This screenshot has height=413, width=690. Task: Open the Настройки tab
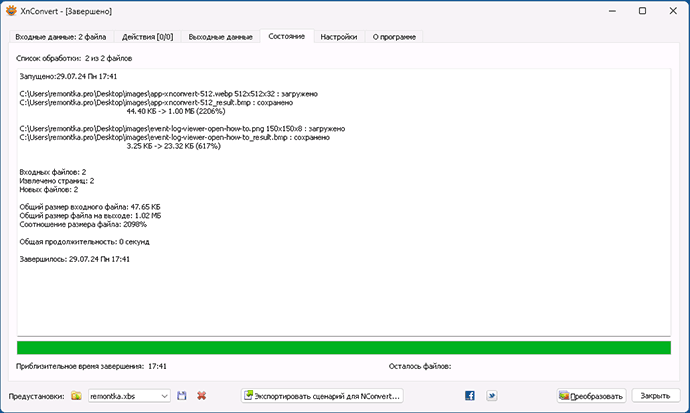tap(338, 37)
